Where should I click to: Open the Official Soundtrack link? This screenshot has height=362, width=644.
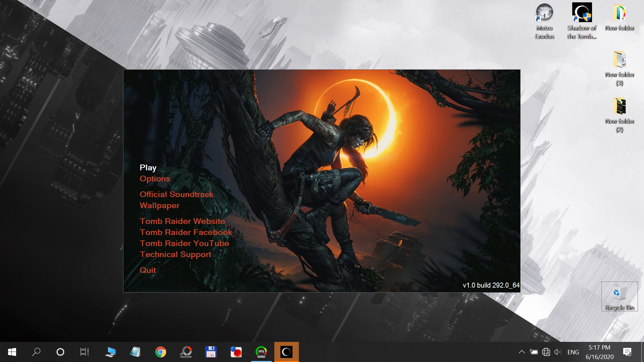tap(176, 194)
